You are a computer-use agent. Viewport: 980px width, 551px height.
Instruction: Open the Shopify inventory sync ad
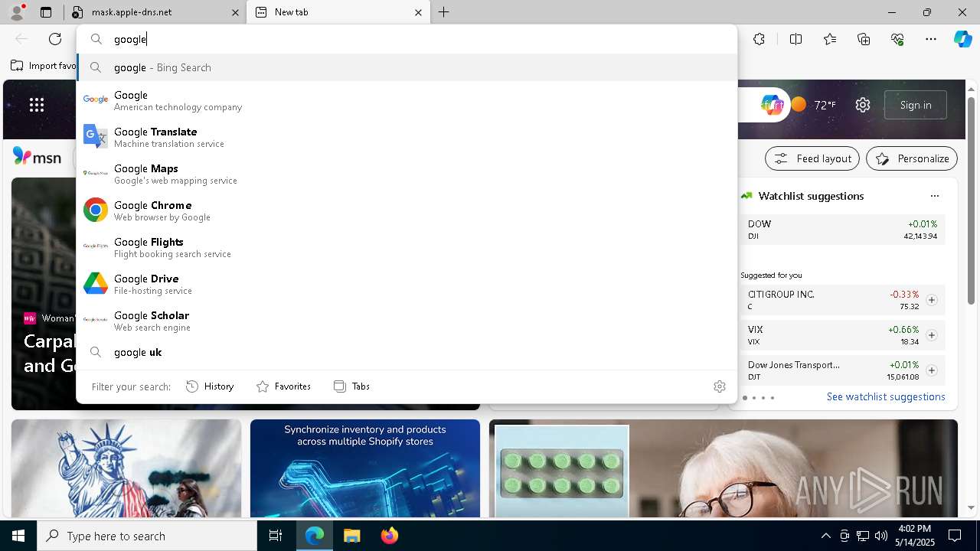click(365, 468)
